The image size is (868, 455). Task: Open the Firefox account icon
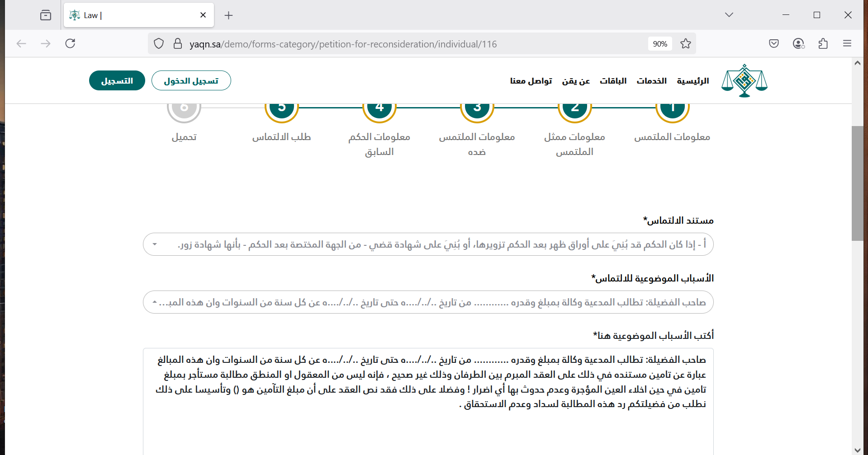798,44
